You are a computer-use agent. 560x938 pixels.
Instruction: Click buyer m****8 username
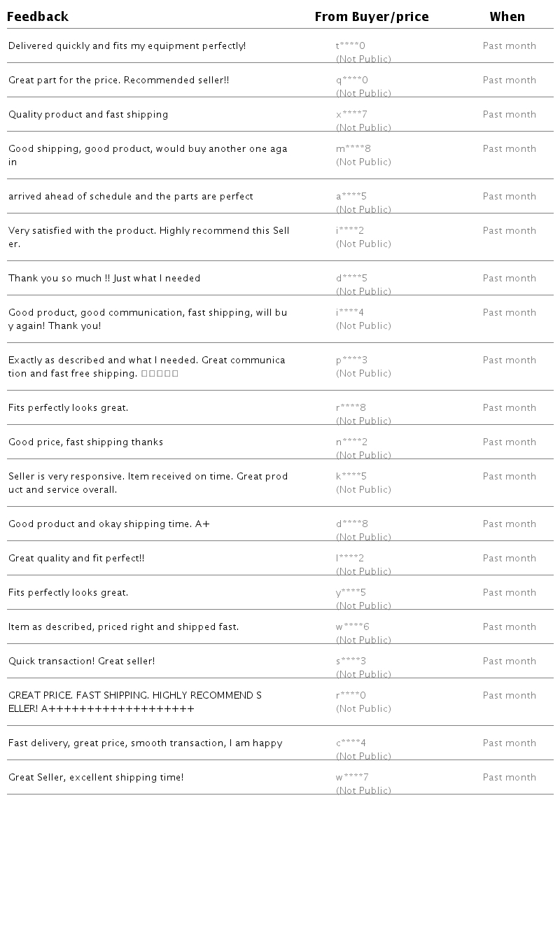[353, 149]
